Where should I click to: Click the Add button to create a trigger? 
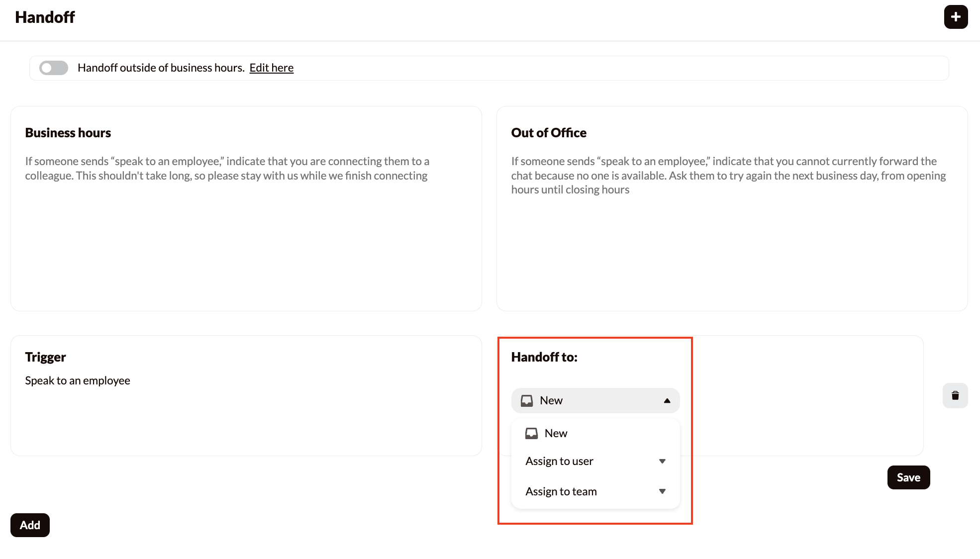(30, 525)
